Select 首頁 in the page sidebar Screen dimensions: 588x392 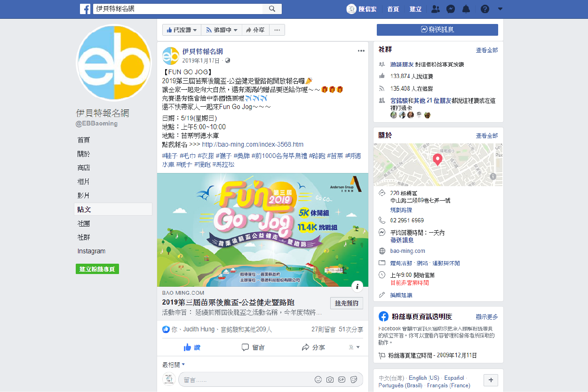point(84,140)
